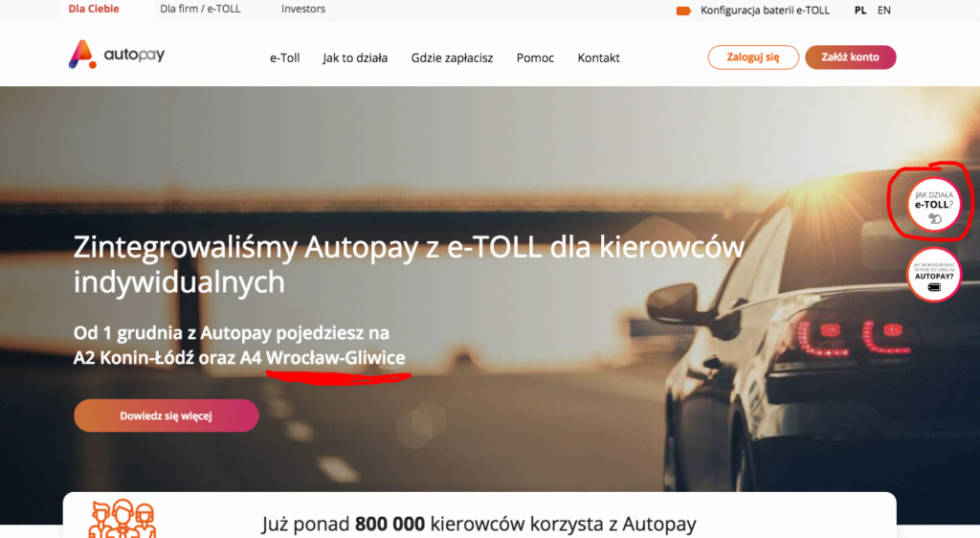Open the Jak to działa menu item
The height and width of the screenshot is (538, 980).
click(x=355, y=57)
